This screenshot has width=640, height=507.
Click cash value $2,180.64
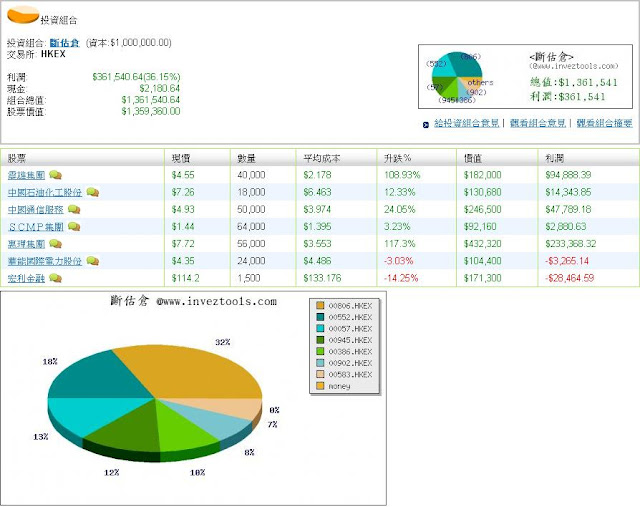coord(160,89)
